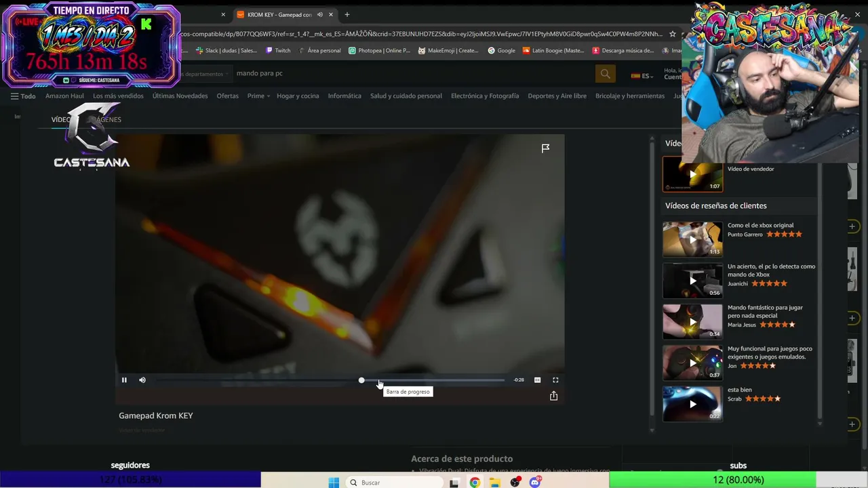The height and width of the screenshot is (488, 868).
Task: Play 'Como el de xbox original' review video
Action: 692,239
